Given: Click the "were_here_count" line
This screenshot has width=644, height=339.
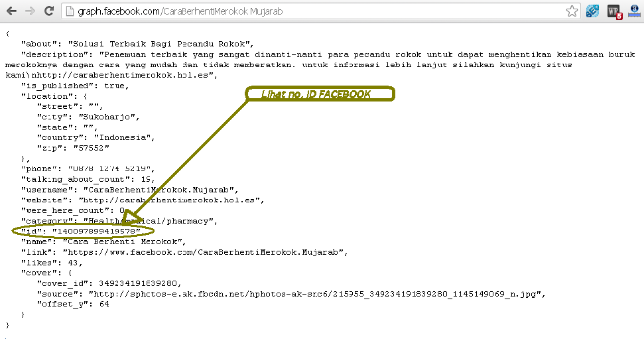Looking at the screenshot, I should click(73, 210).
